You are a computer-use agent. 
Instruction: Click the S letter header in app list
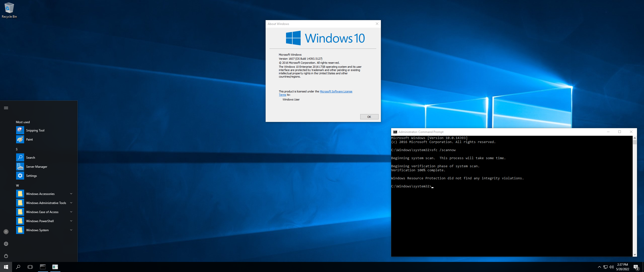17,149
